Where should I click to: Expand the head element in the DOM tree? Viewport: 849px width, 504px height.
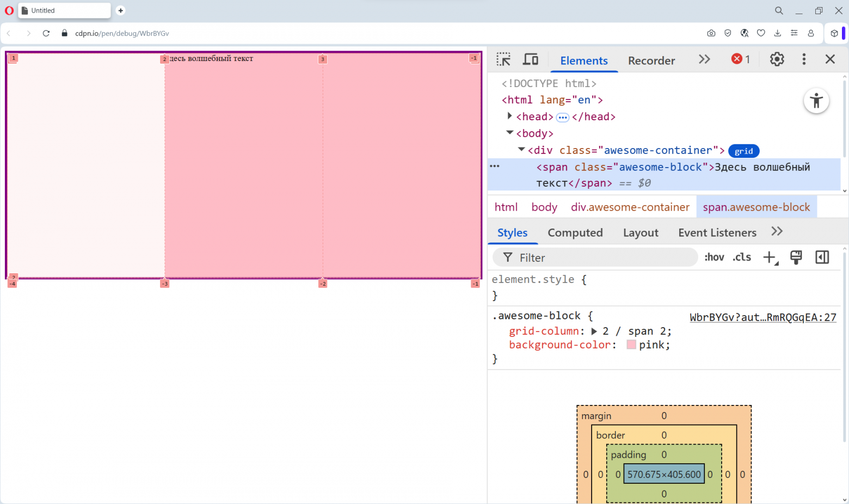[509, 116]
